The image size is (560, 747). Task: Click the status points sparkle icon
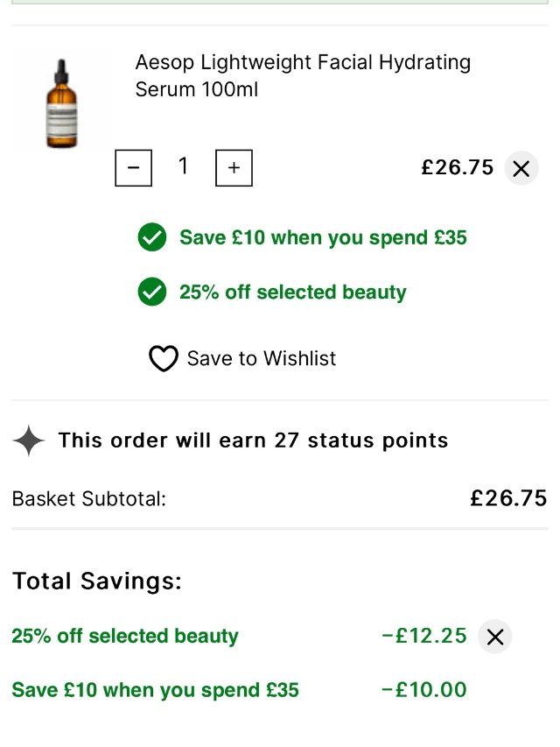tap(28, 440)
